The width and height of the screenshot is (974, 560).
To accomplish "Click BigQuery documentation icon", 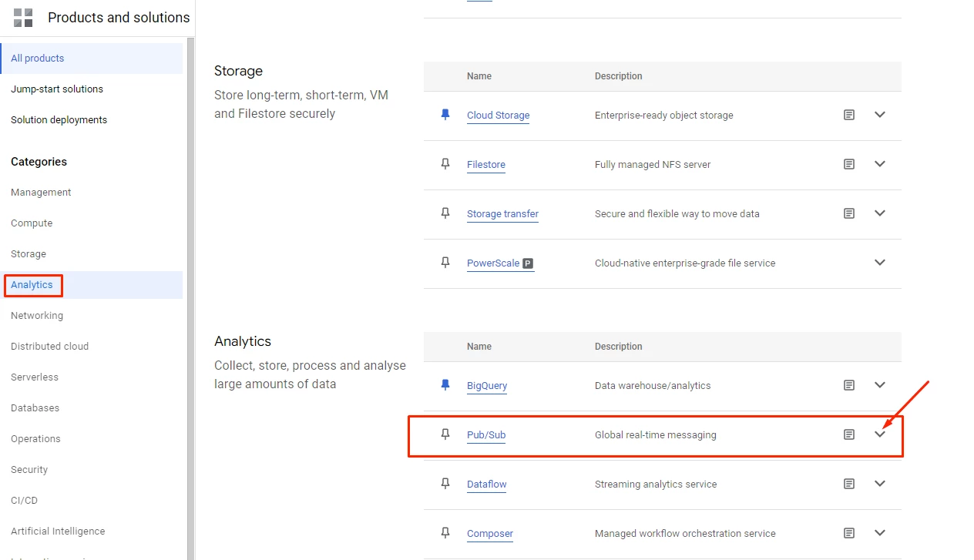I will (x=848, y=385).
